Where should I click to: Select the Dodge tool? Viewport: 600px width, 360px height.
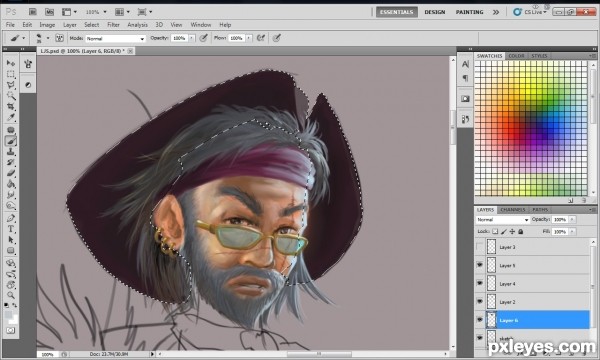11,206
